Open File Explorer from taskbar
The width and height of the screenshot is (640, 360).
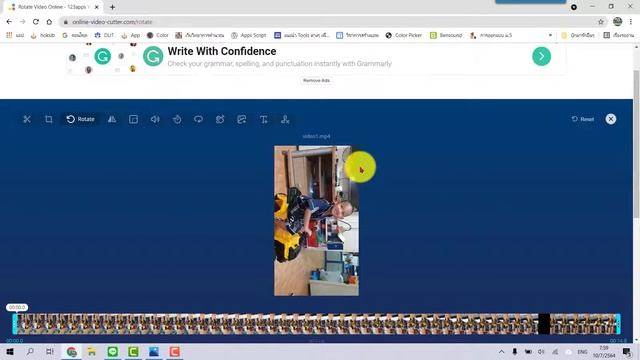92,351
